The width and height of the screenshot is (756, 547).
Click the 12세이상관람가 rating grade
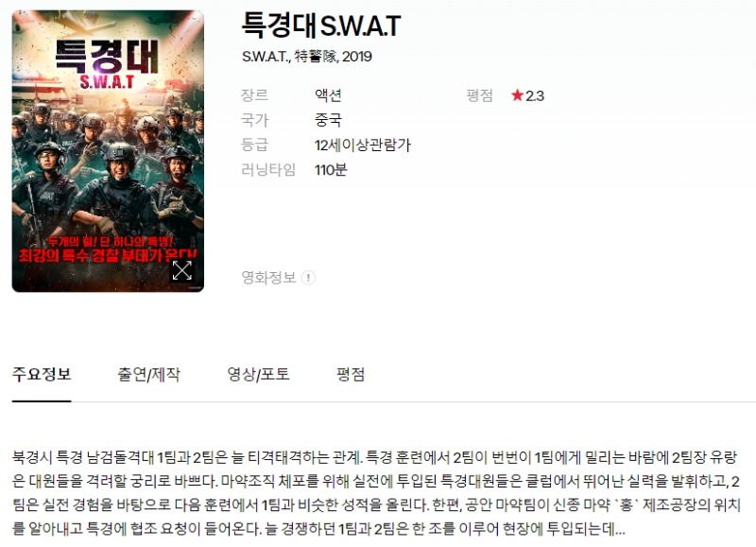363,145
